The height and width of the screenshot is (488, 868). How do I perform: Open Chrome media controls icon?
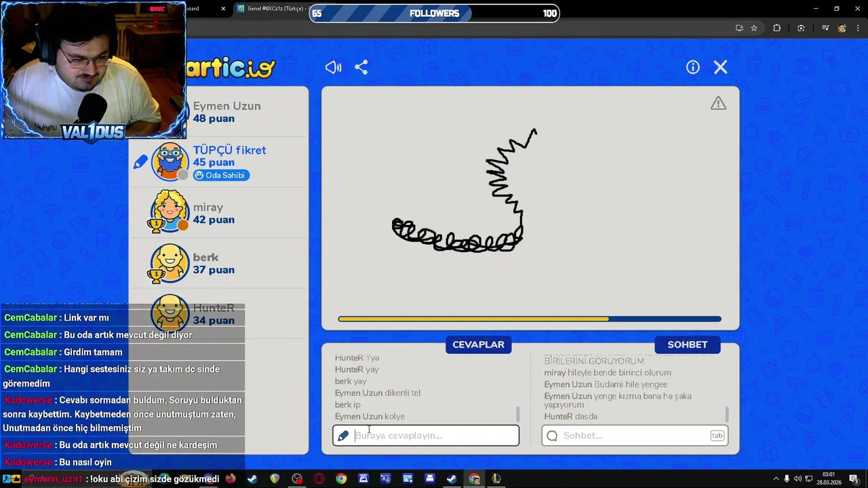(x=825, y=28)
